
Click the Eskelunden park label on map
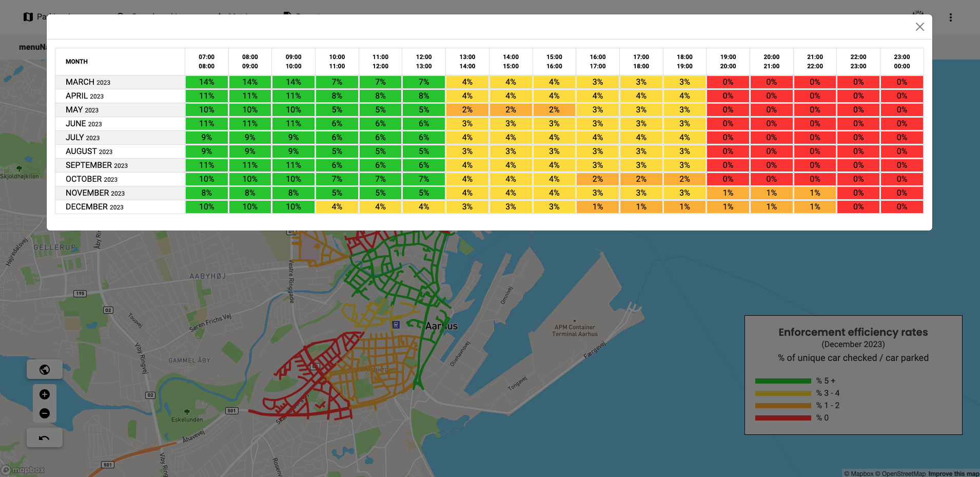(187, 419)
